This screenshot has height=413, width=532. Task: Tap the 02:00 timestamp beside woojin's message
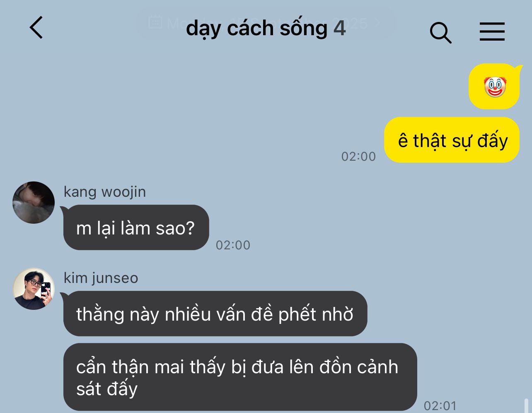pyautogui.click(x=233, y=245)
